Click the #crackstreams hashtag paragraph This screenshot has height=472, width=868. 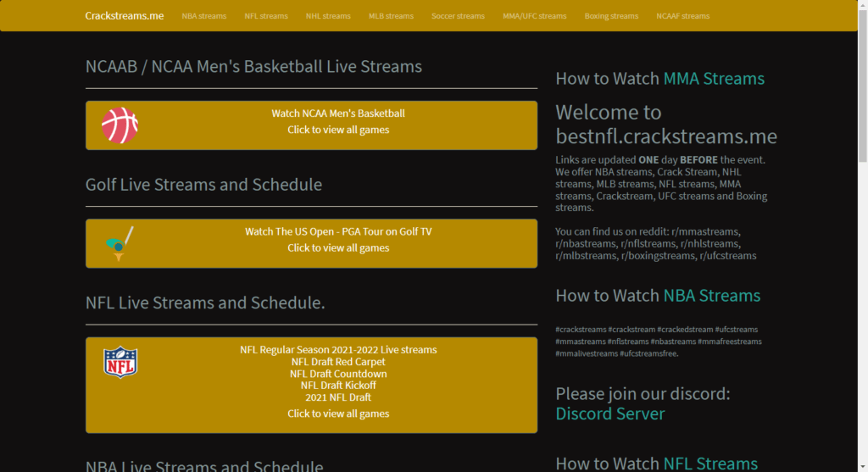tap(659, 342)
